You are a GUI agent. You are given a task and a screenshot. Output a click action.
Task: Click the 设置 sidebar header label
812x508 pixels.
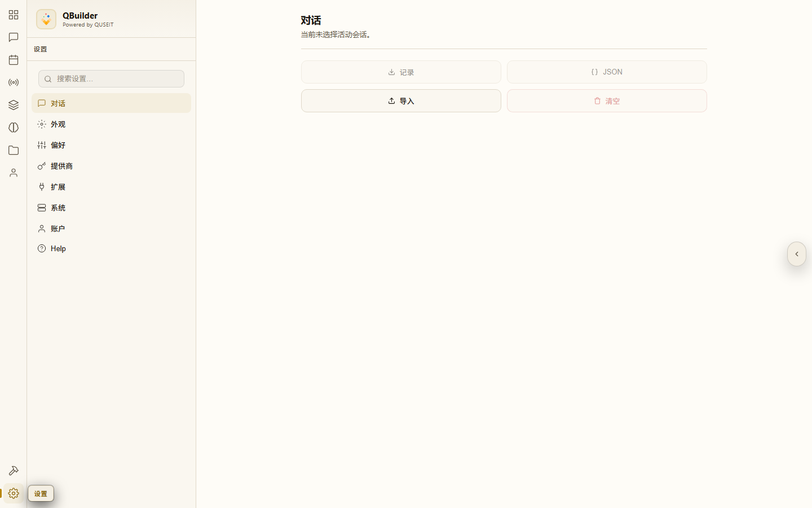(41, 49)
